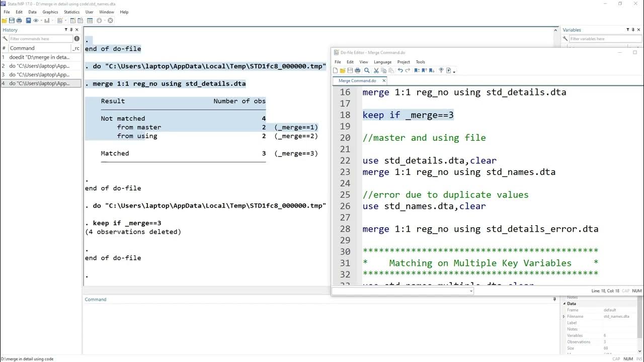The height and width of the screenshot is (362, 644).
Task: Open Do-file Editor dropdown arrow in main toolbar
Action: pyautogui.click(x=65, y=21)
